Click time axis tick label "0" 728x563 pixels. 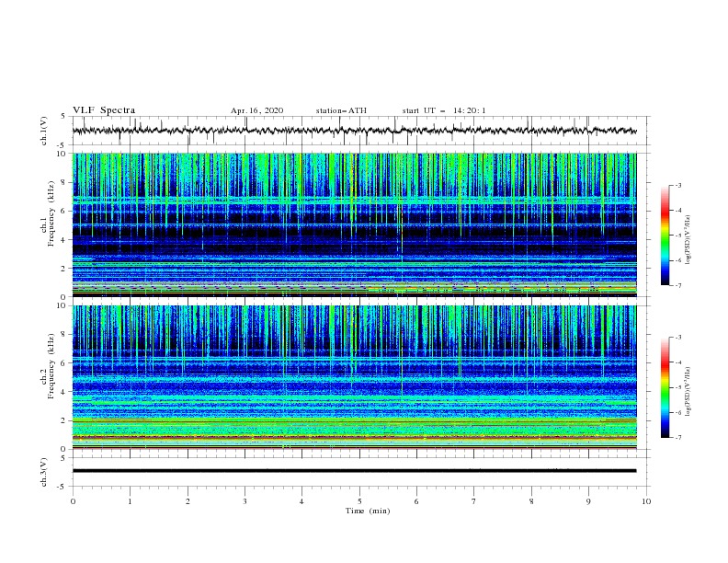73,501
